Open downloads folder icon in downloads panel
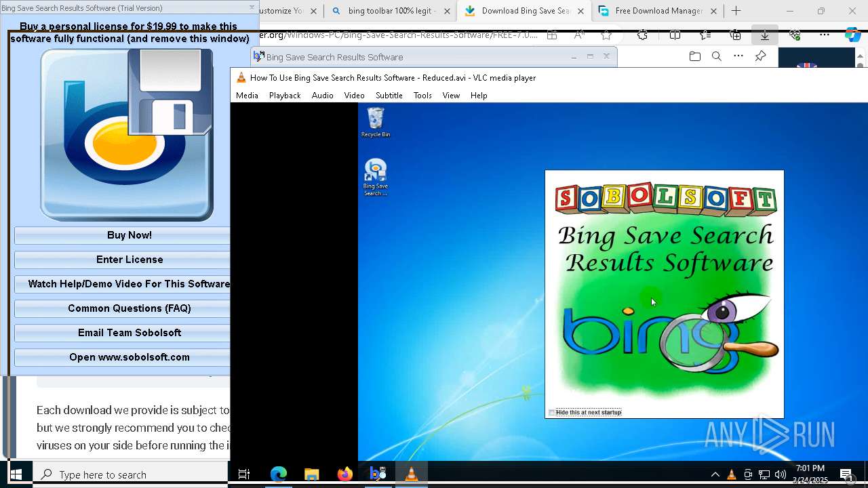The image size is (868, 488). 694,57
